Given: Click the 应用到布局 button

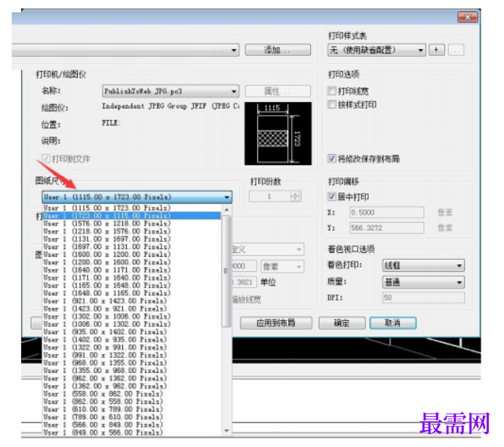Looking at the screenshot, I should [x=276, y=323].
